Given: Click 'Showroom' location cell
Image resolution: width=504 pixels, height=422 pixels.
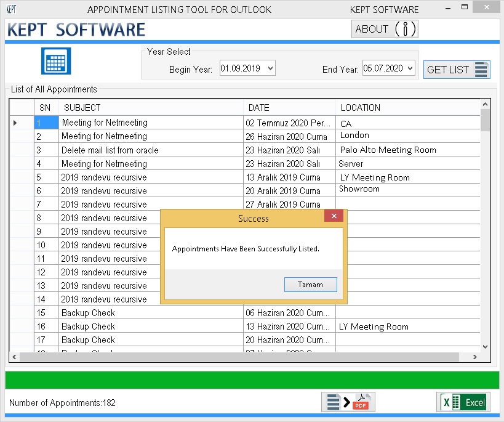Looking at the screenshot, I should 408,190.
